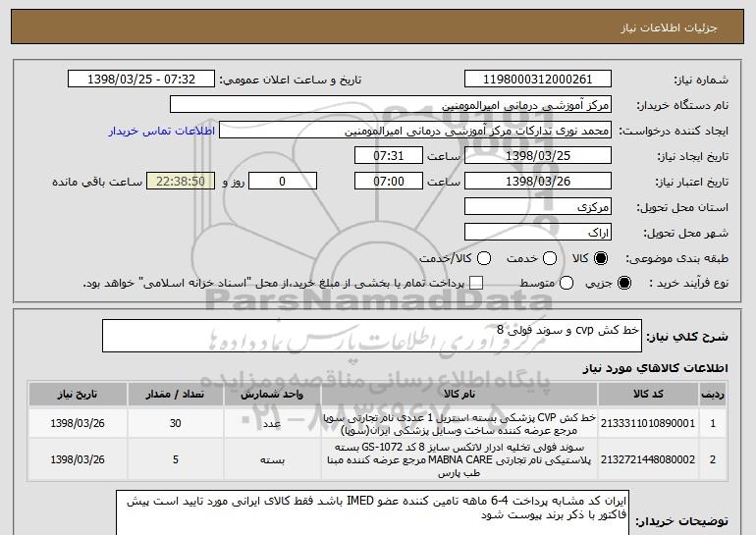The width and height of the screenshot is (756, 535).
Task: Click the buyer notes text area
Action: click(x=372, y=512)
